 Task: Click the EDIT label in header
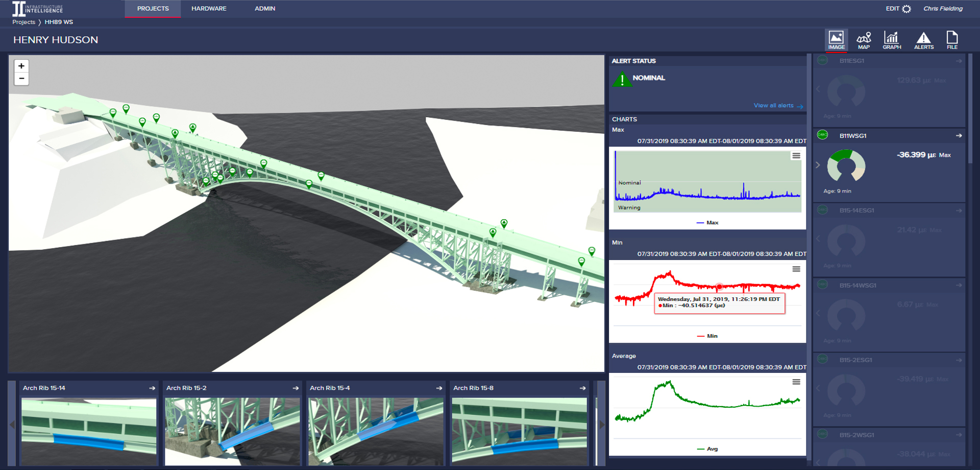(892, 9)
